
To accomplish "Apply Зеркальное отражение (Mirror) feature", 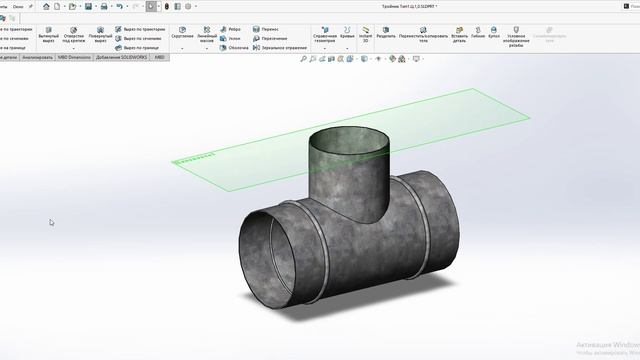I will (x=280, y=48).
